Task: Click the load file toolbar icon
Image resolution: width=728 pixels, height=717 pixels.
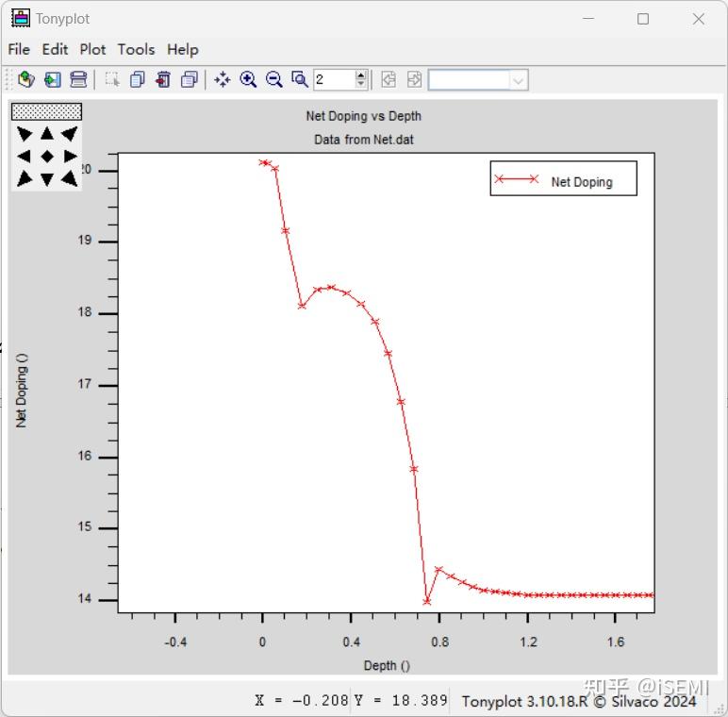Action: [x=26, y=79]
